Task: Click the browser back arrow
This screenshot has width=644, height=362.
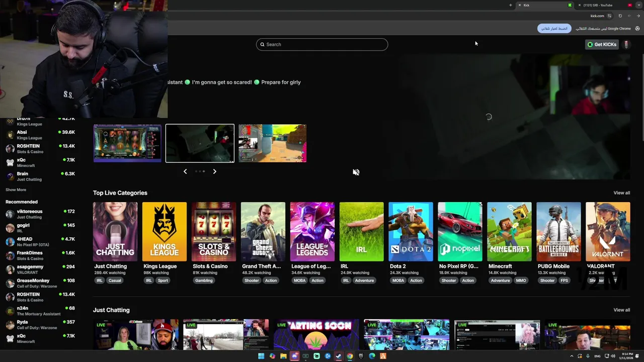Action: [x=638, y=16]
